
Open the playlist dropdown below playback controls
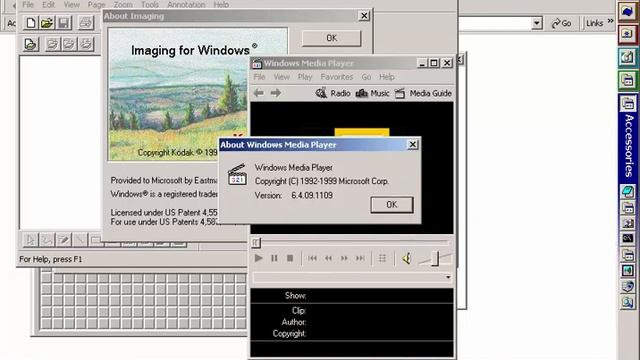[x=448, y=277]
